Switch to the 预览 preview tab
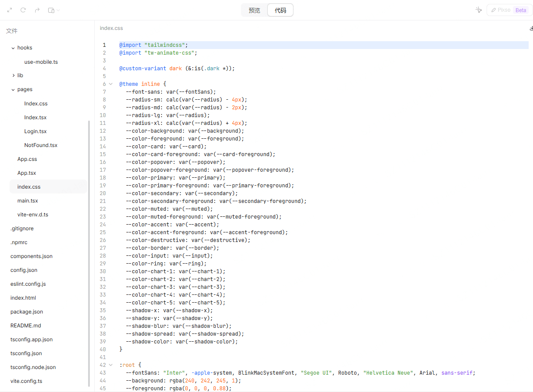Viewport: 533px width, 392px height. click(254, 10)
